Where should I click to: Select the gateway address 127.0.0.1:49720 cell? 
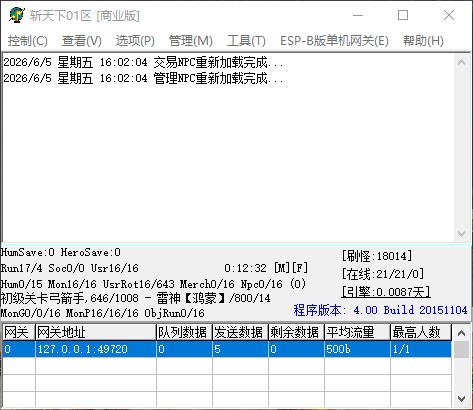[x=96, y=349]
